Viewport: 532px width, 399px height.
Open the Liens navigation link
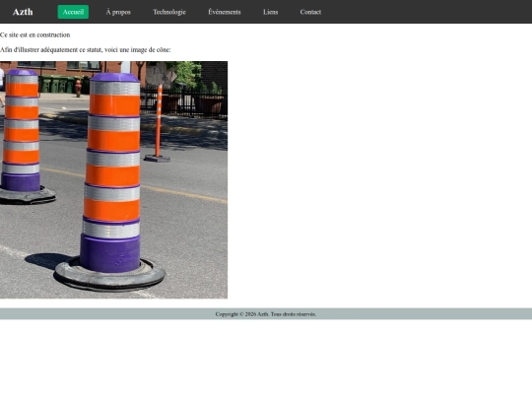coord(270,12)
